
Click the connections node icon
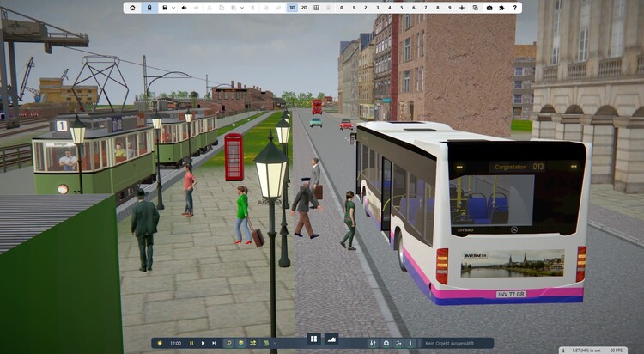click(x=398, y=343)
